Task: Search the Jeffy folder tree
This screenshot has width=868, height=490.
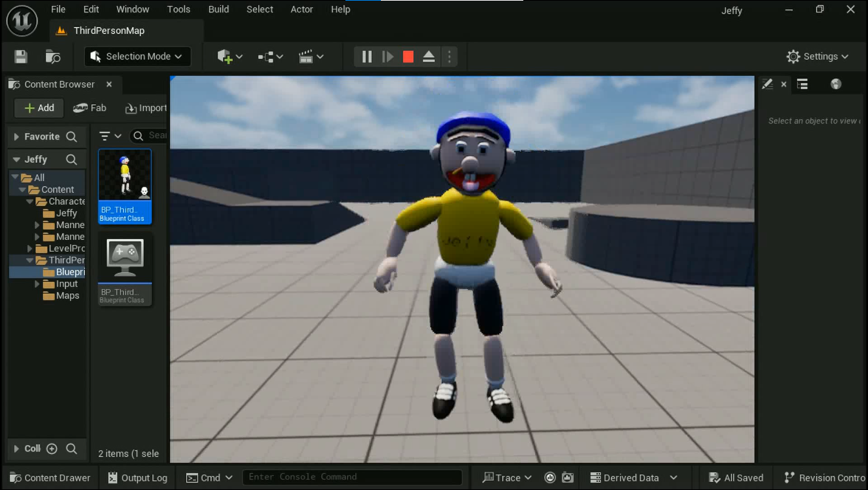Action: (x=72, y=159)
